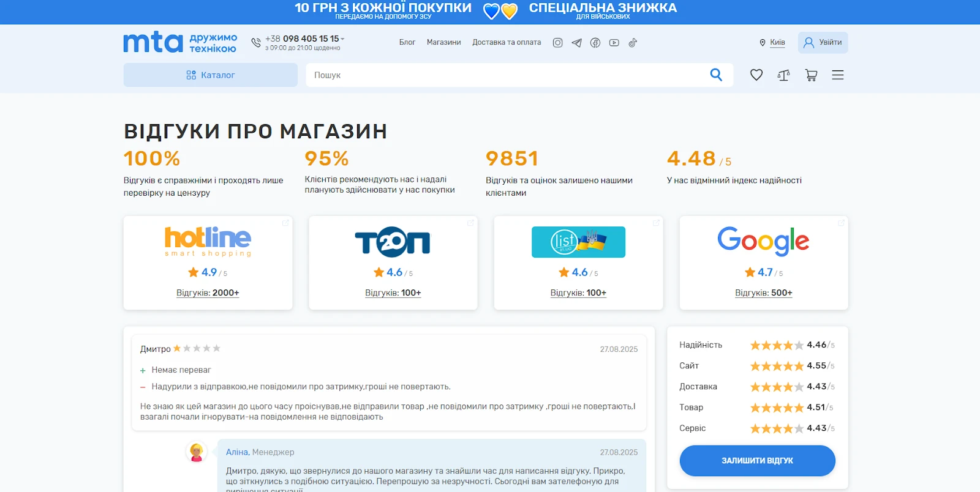
Task: Click the phone handset icon
Action: tap(256, 42)
